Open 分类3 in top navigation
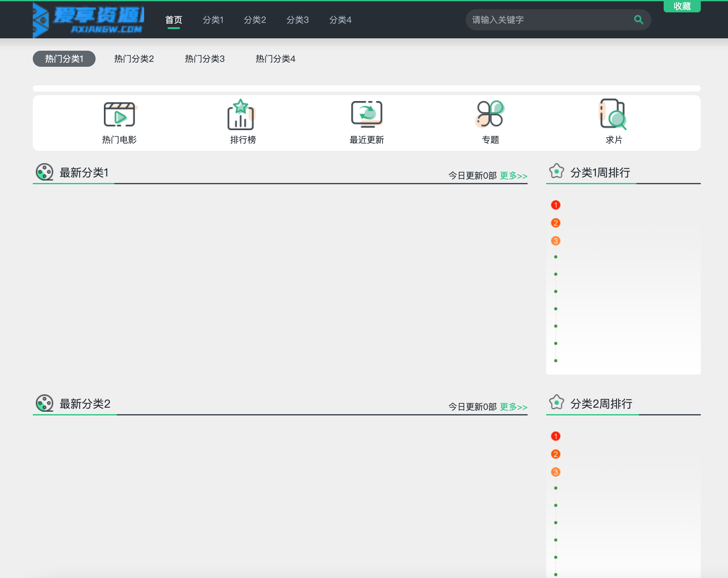 (x=298, y=20)
